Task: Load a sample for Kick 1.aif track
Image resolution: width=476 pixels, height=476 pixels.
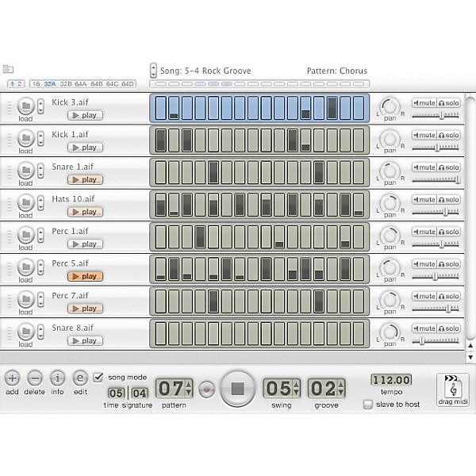Action: [x=26, y=138]
